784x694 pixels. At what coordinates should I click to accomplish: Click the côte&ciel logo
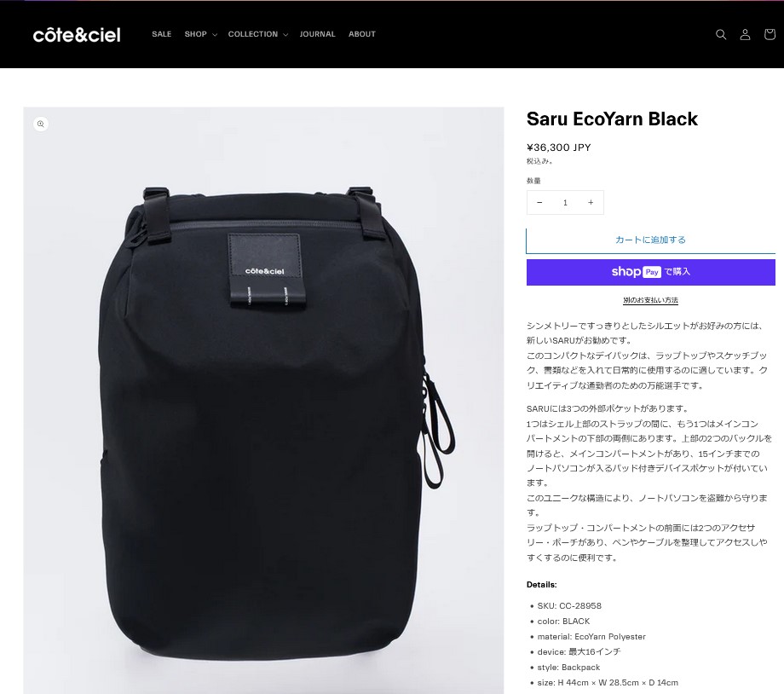pos(77,34)
